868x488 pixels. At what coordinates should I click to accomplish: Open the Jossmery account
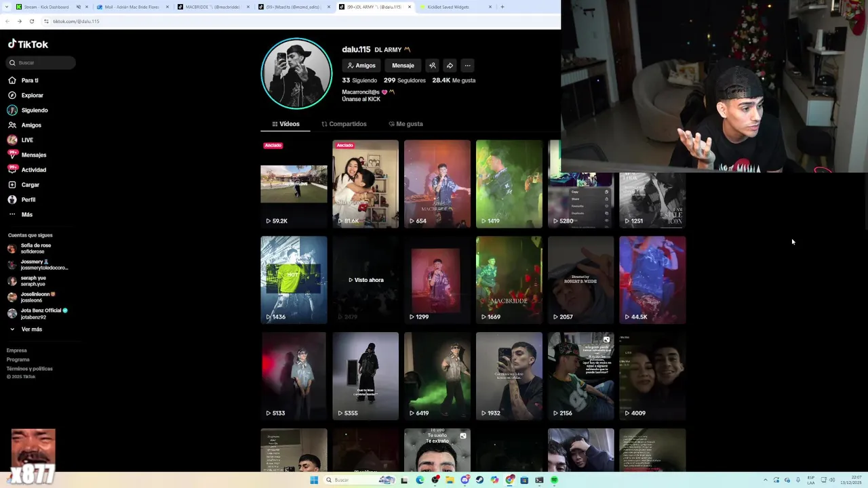tap(37, 264)
